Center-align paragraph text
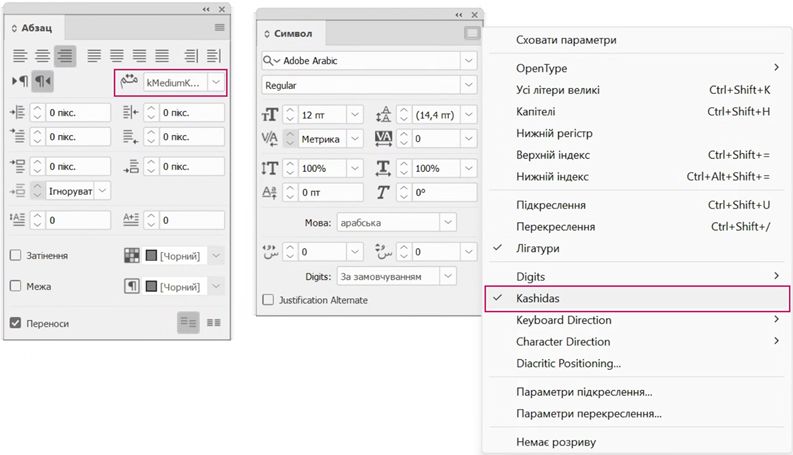Viewport: 793px width, 455px height. pos(42,56)
